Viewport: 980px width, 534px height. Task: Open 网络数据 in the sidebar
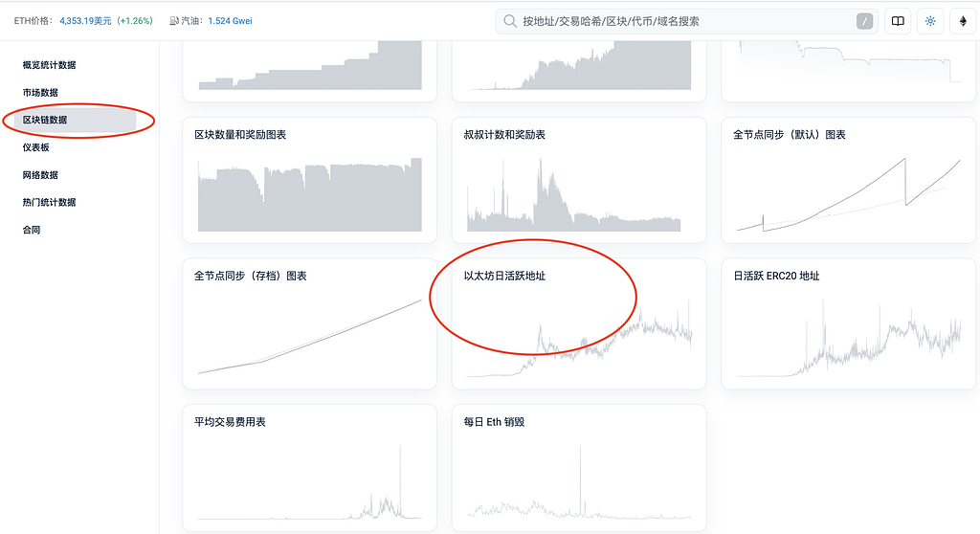coord(40,175)
